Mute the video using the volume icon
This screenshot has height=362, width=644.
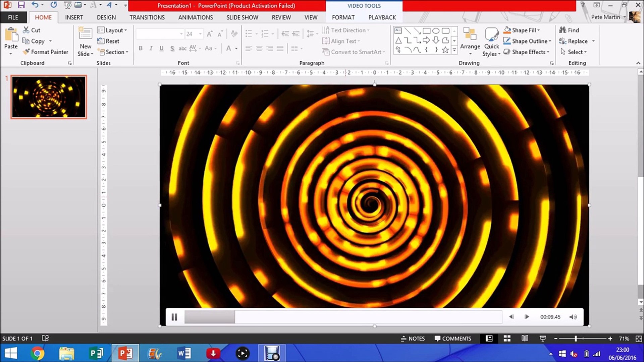pyautogui.click(x=573, y=317)
